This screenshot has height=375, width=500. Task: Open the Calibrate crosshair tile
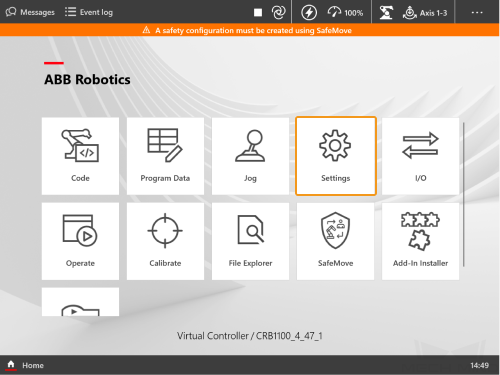pos(165,241)
